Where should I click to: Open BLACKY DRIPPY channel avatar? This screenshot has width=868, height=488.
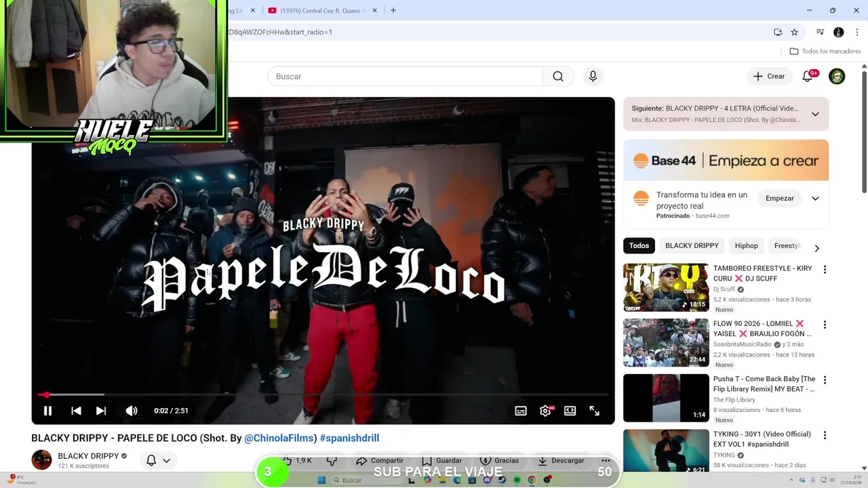[41, 460]
